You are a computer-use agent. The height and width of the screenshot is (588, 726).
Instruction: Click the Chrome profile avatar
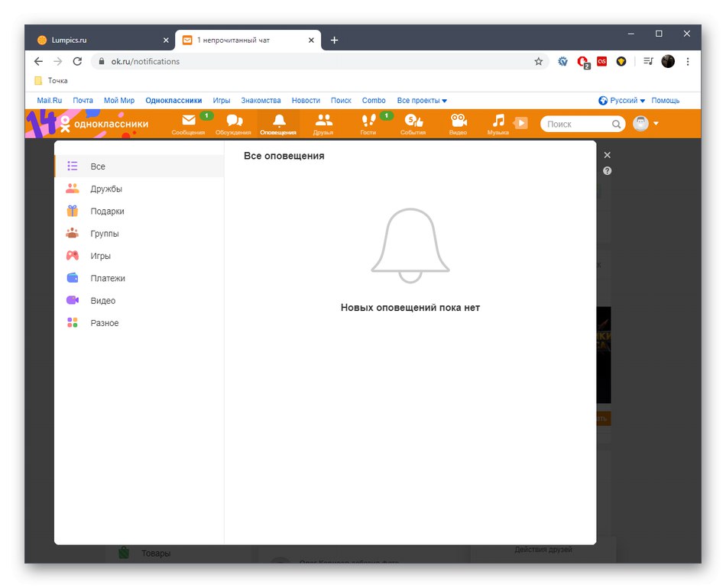point(668,61)
